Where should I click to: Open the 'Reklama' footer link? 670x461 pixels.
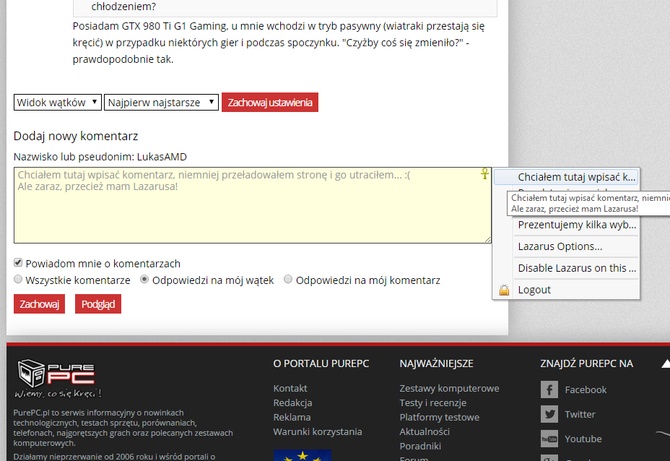(x=292, y=417)
